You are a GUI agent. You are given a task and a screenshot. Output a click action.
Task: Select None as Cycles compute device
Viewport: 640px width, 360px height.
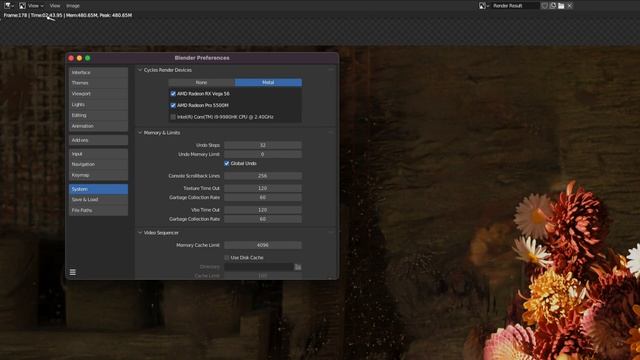201,82
